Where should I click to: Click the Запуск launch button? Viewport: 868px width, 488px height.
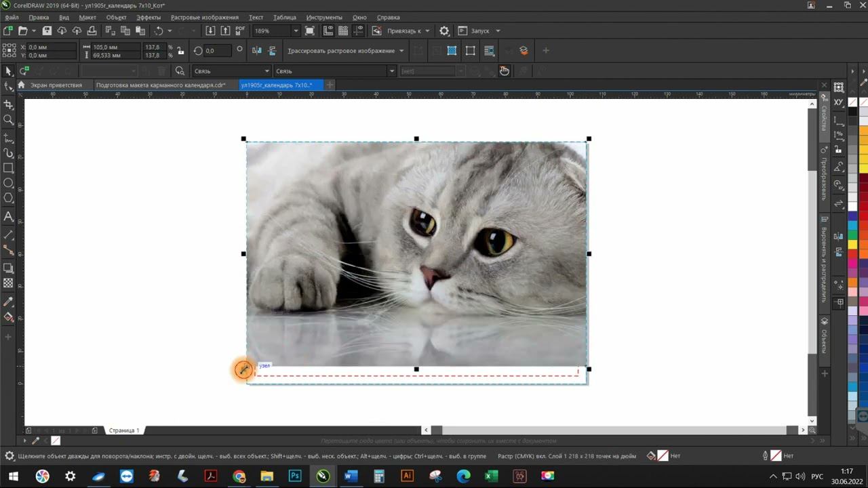click(480, 30)
